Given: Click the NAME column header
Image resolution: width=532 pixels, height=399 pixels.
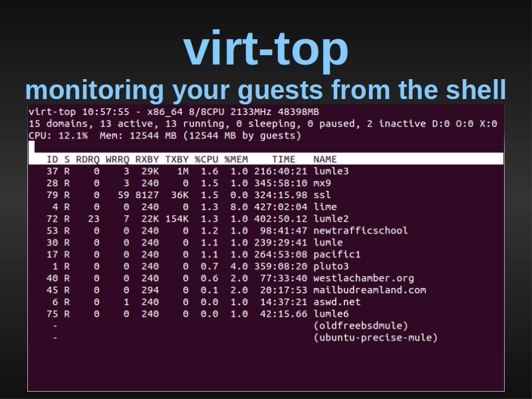Looking at the screenshot, I should [x=325, y=160].
